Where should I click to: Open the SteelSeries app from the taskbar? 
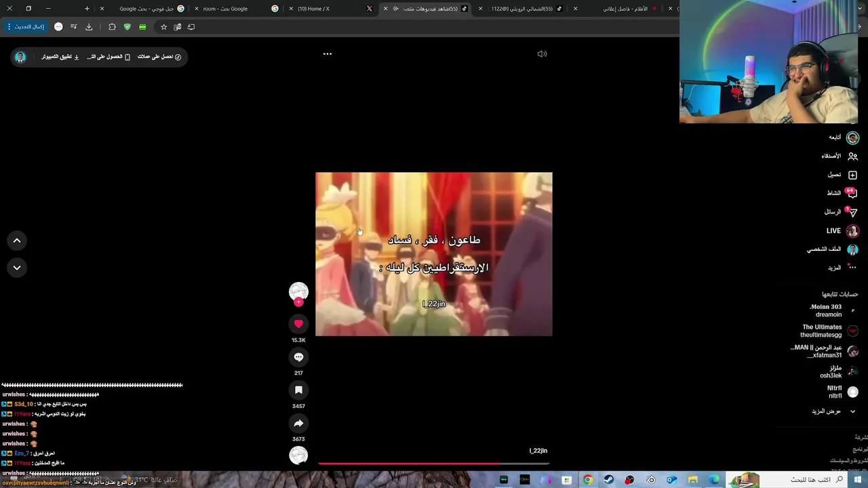[651, 480]
